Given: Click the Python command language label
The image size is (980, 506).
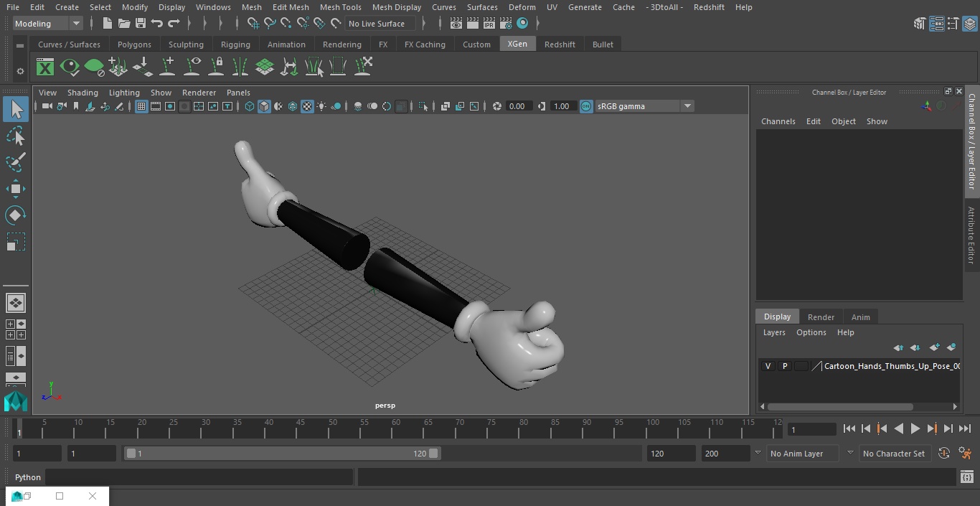Looking at the screenshot, I should (28, 477).
